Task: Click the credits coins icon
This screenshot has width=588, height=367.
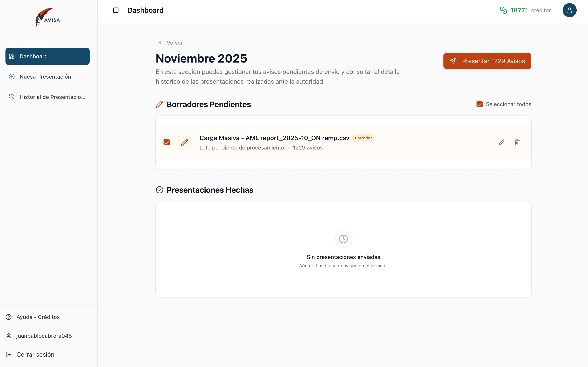Action: pos(503,10)
